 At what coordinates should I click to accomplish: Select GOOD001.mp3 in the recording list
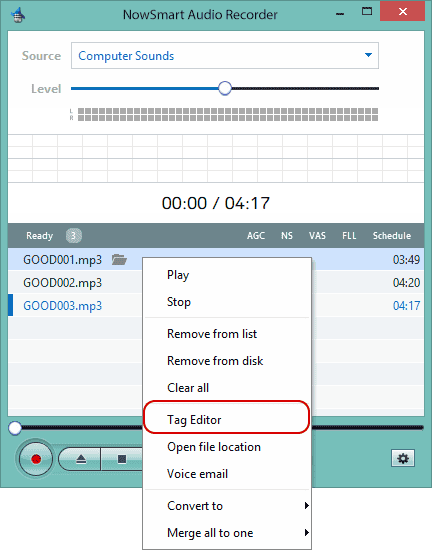(62, 260)
